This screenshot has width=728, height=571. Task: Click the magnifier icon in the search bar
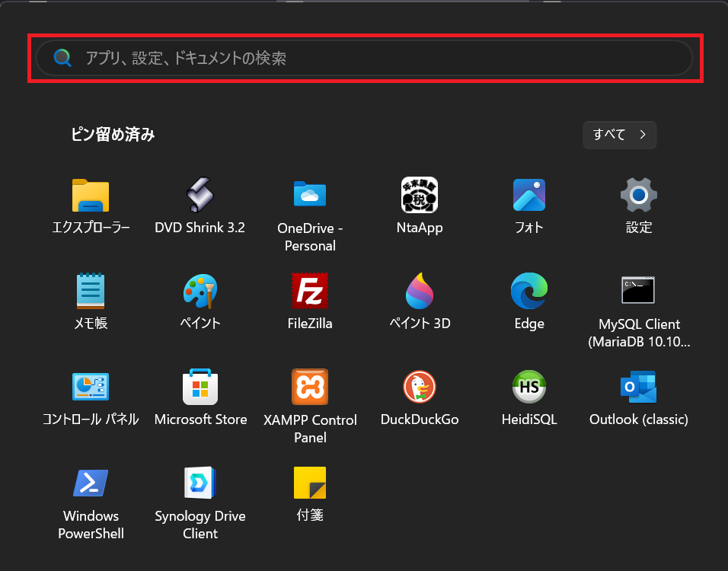coord(62,58)
